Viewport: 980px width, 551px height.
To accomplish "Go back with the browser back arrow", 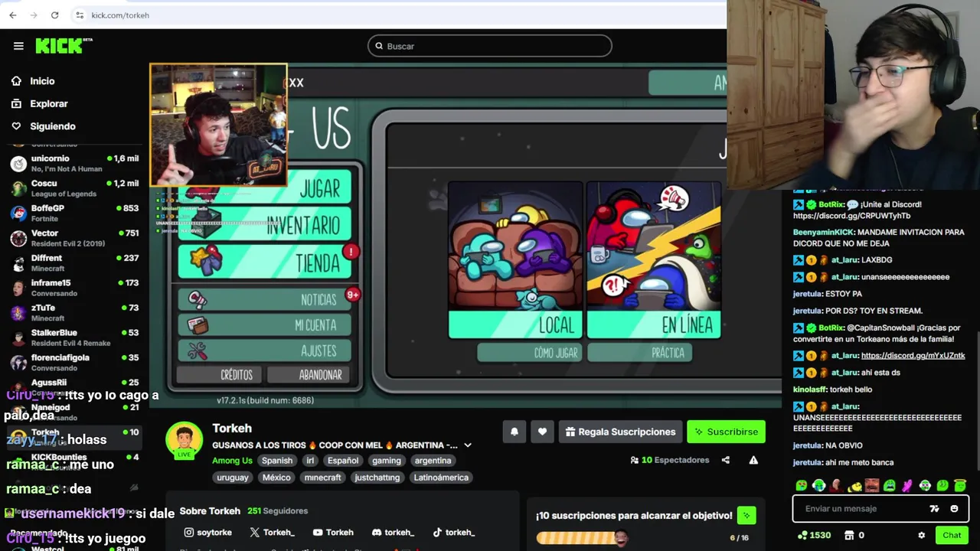I will pyautogui.click(x=13, y=15).
